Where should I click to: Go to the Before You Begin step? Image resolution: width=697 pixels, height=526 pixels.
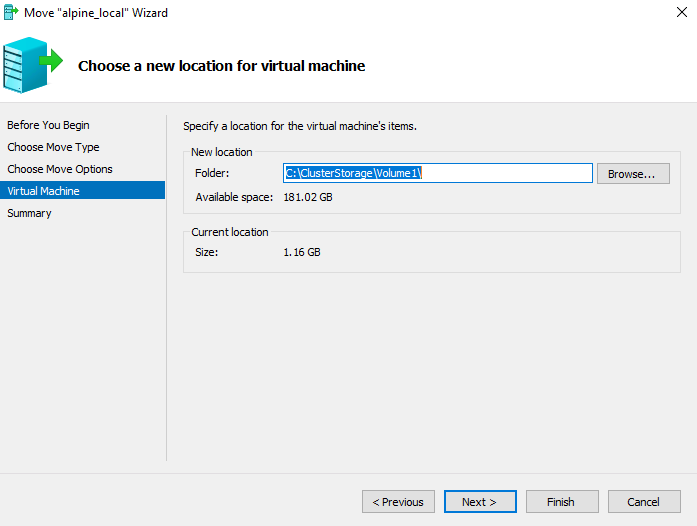coord(48,125)
